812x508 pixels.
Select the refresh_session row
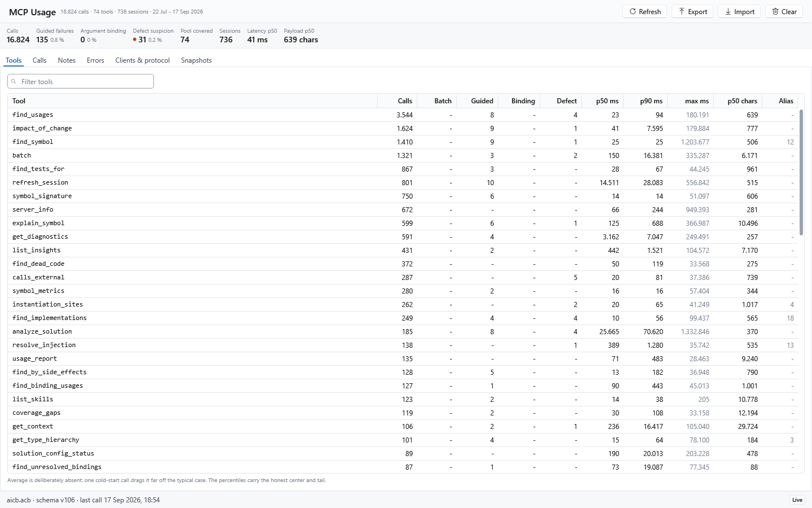pos(403,182)
